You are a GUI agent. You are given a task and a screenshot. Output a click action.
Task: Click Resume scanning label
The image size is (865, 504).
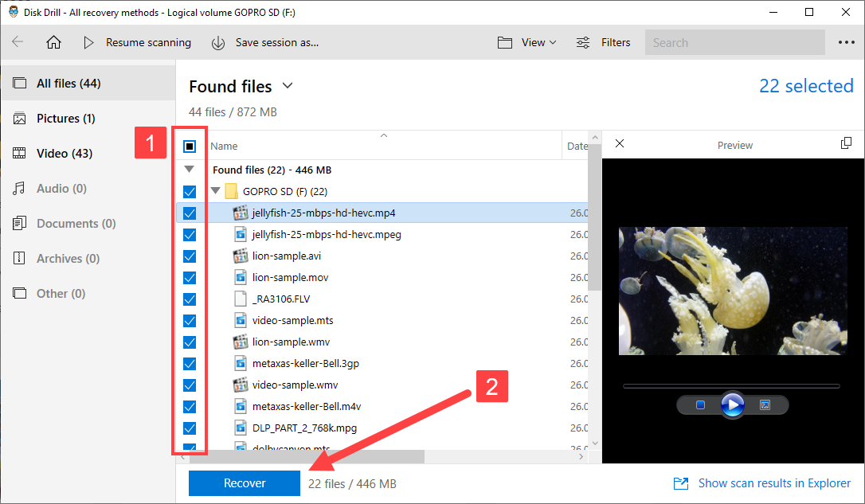tap(148, 42)
